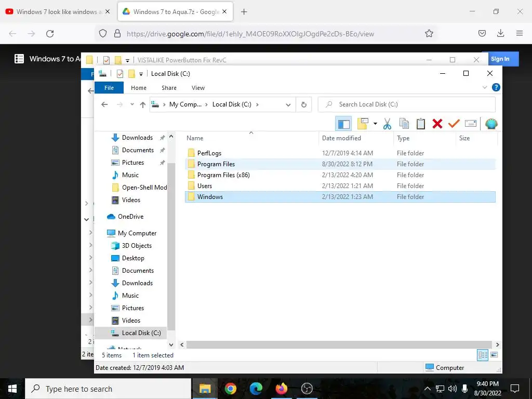Open Customize Quick Access Toolbar dropdown
This screenshot has height=399, width=532.
(141, 74)
